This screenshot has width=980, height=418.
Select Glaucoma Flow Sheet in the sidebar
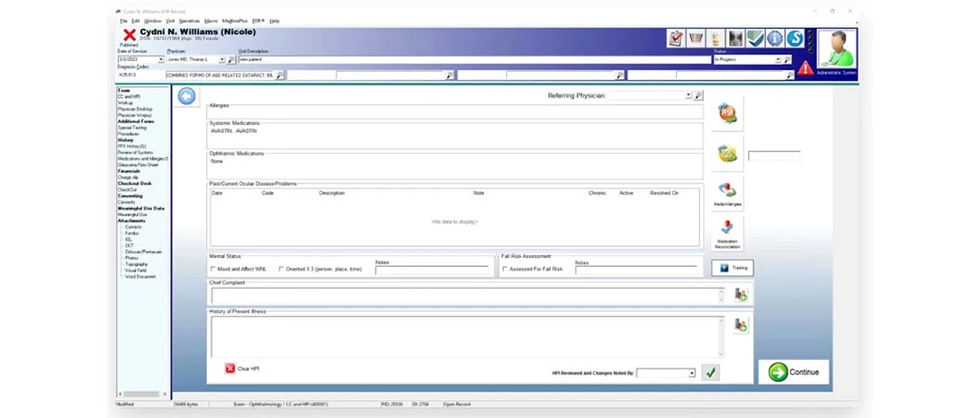(x=138, y=165)
